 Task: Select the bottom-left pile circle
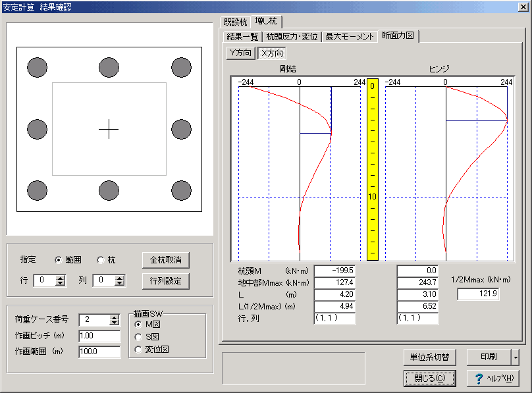click(x=37, y=190)
